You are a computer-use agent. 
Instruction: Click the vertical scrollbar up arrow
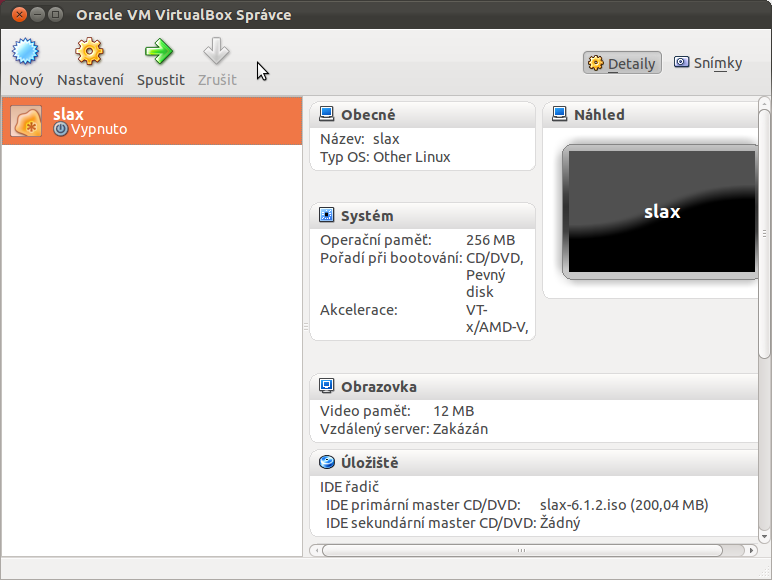coord(764,102)
